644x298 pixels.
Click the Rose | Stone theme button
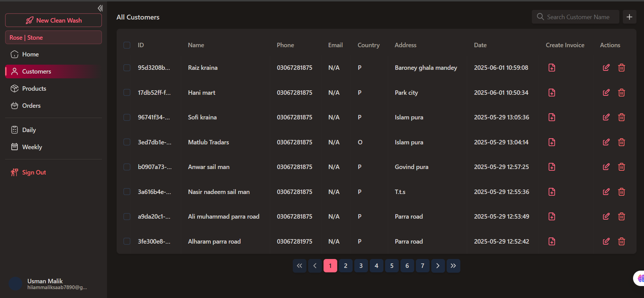[53, 37]
